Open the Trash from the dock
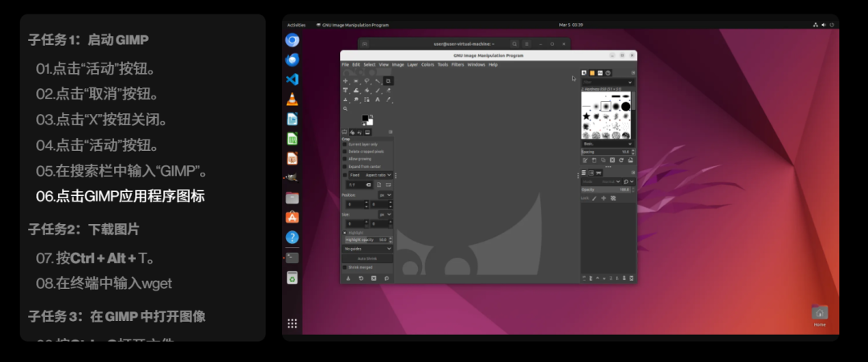 [x=293, y=278]
